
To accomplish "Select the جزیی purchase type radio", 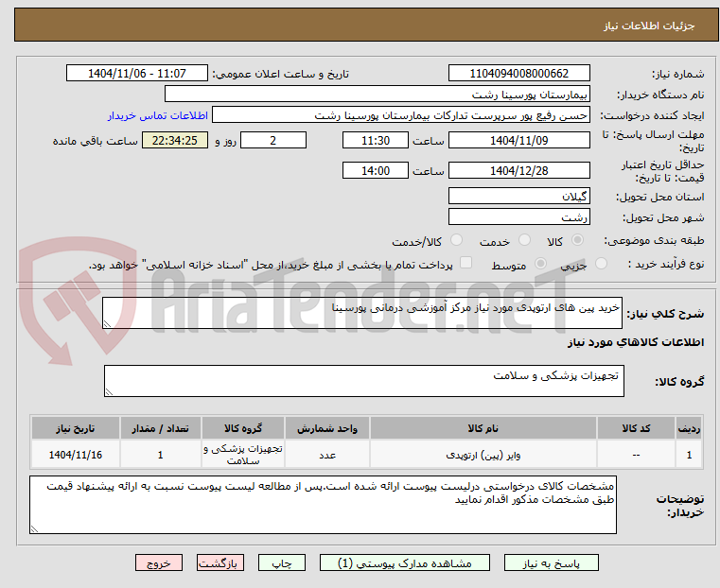I will (x=601, y=263).
